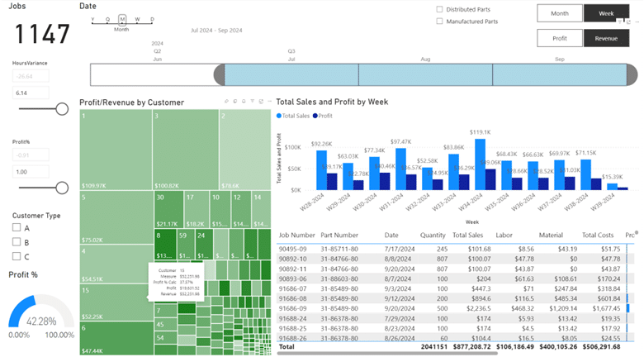Click the Profit% maximum field 1.00
The image size is (644, 357).
[31, 172]
